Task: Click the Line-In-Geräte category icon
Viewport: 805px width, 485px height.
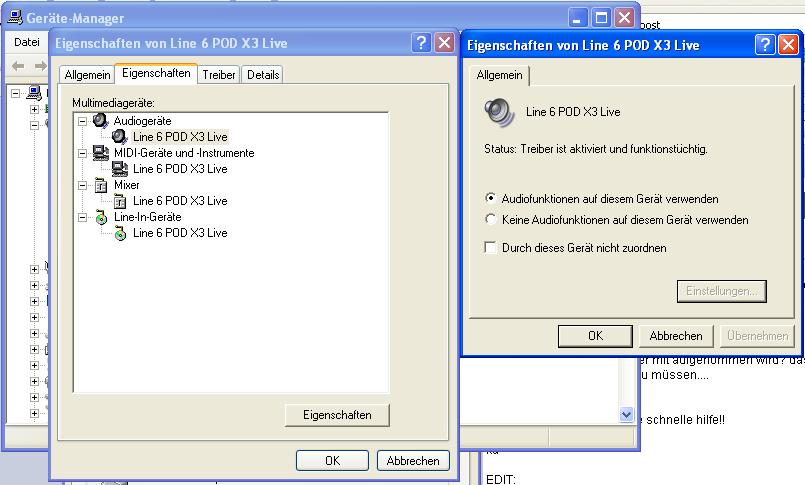Action: pyautogui.click(x=101, y=218)
